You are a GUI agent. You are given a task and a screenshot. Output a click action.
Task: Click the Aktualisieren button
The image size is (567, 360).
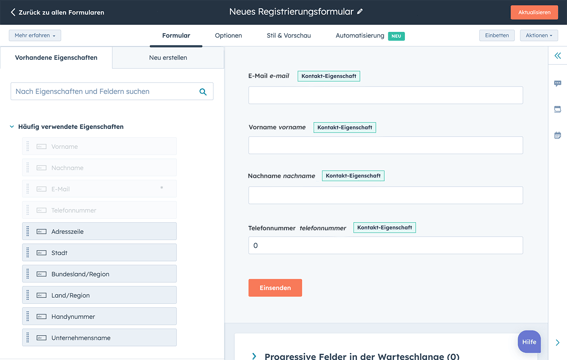(x=534, y=12)
